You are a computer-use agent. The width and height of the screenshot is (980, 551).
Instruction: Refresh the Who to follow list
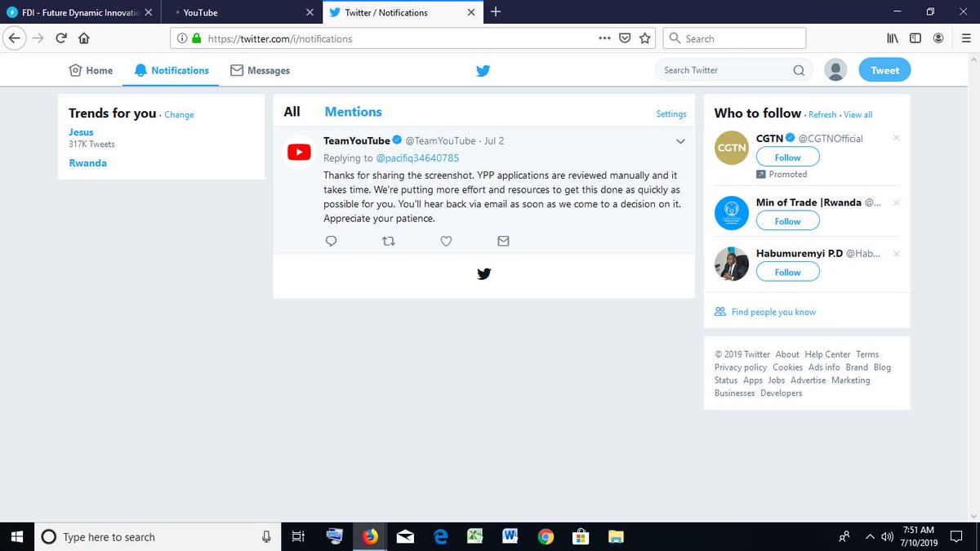coord(822,115)
